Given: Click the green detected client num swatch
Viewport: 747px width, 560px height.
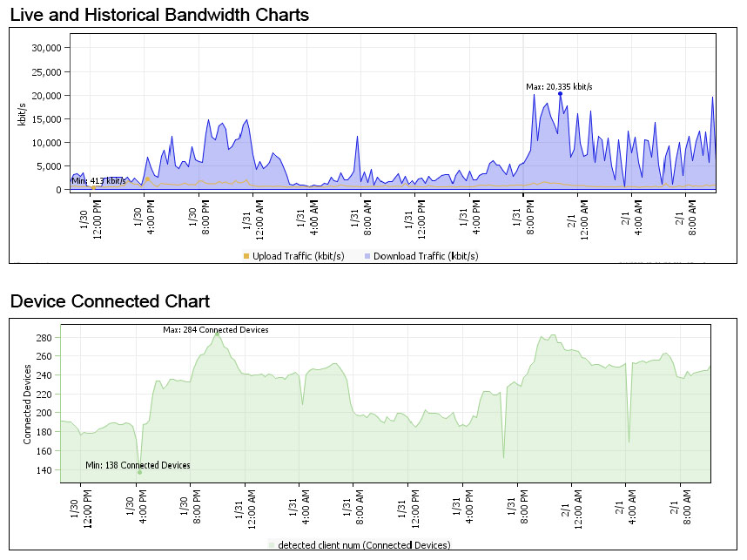Looking at the screenshot, I should (x=272, y=545).
